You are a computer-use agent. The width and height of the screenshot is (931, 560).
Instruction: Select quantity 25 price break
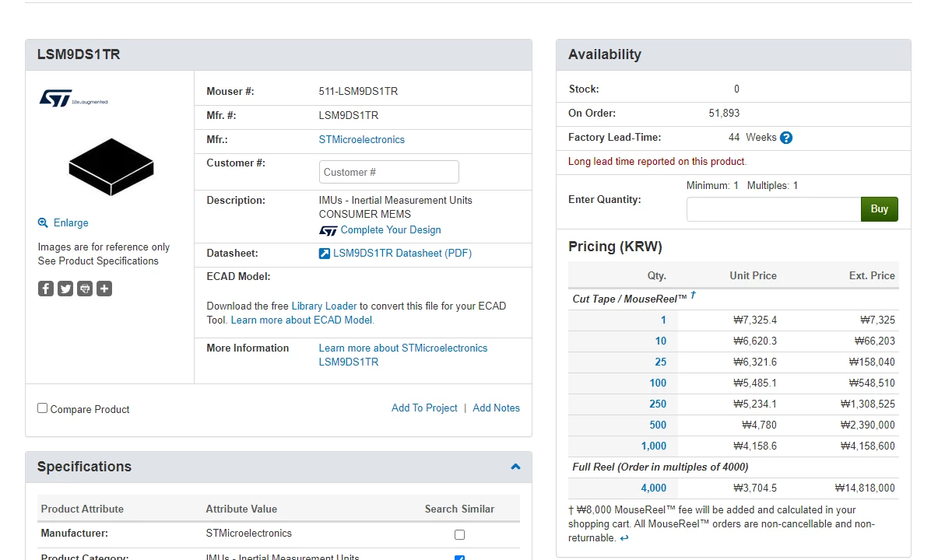pos(661,362)
